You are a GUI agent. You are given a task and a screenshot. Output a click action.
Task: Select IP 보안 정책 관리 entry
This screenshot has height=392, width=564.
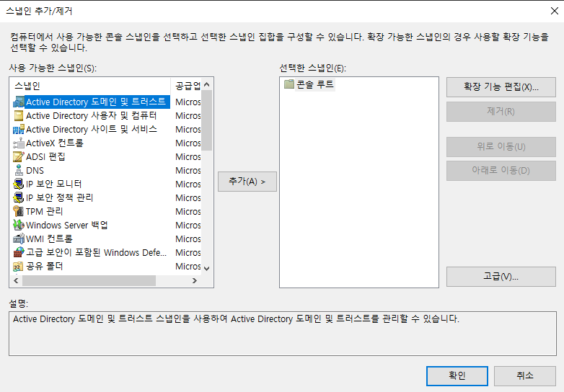tap(59, 197)
